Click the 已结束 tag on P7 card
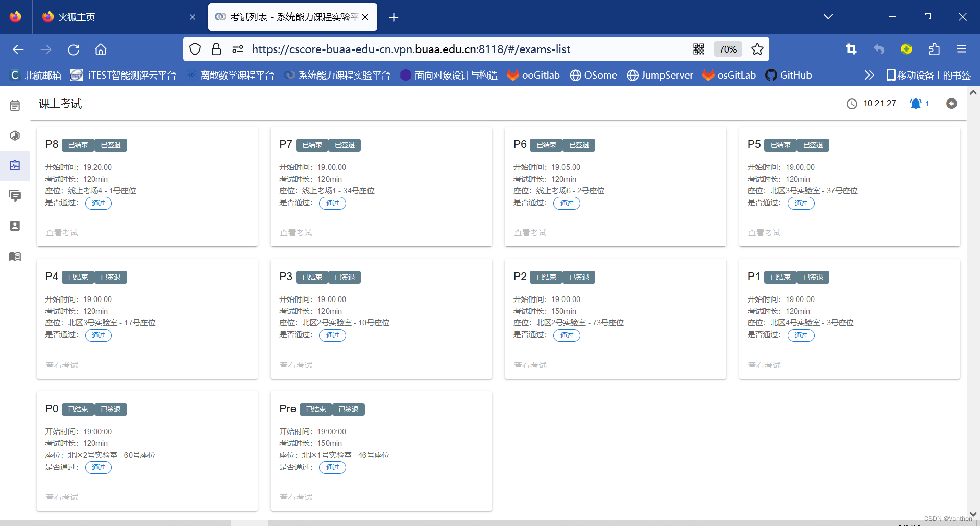The width and height of the screenshot is (980, 526). (x=312, y=145)
